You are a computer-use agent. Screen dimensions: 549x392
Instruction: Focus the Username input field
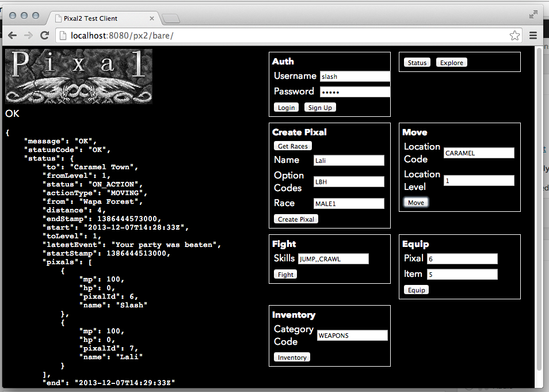click(354, 77)
